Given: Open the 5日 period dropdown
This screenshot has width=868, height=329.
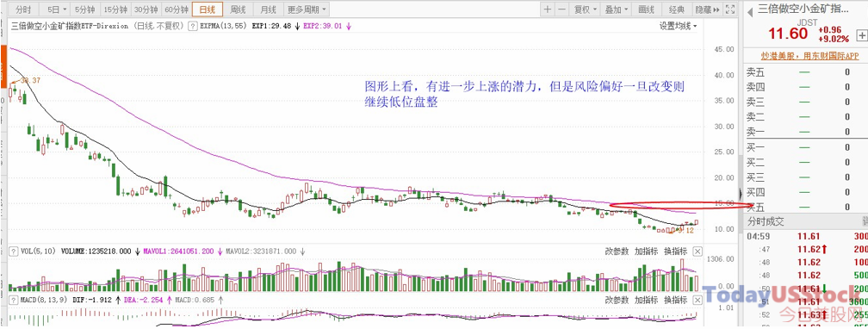Looking at the screenshot, I should tap(57, 9).
